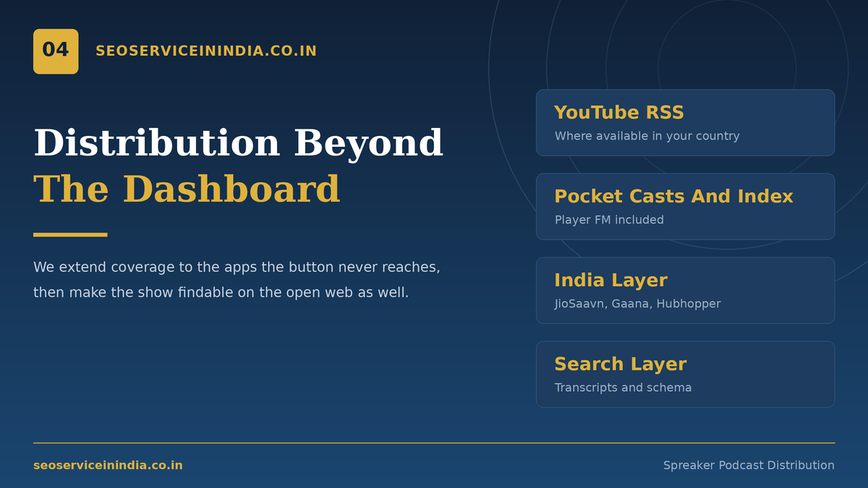This screenshot has height=488, width=868.
Task: Select the 'Distribution Beyond' heading line
Action: point(238,143)
